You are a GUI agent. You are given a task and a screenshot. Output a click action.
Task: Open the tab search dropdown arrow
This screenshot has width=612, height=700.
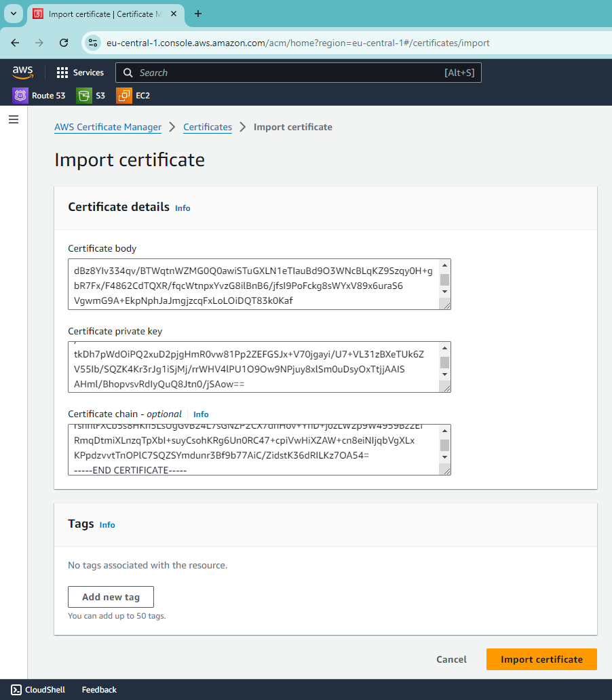tap(14, 14)
